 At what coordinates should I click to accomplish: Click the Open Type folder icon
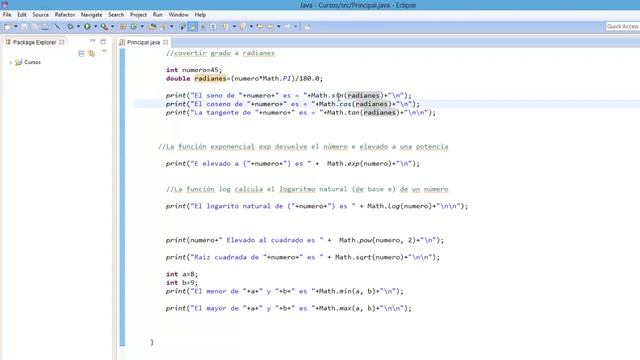point(152,27)
